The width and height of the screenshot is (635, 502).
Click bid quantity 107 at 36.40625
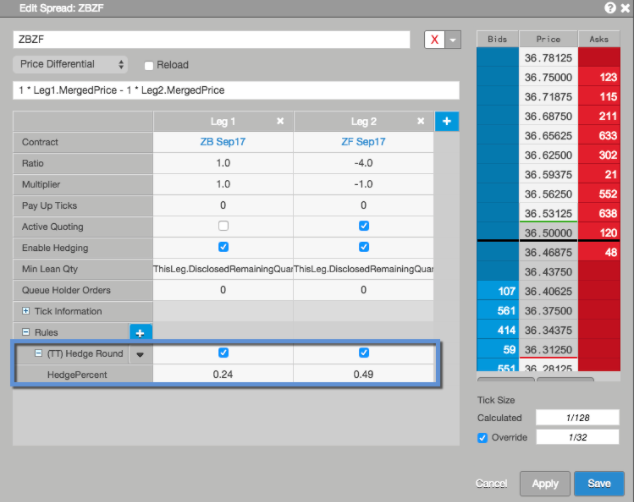pyautogui.click(x=498, y=291)
